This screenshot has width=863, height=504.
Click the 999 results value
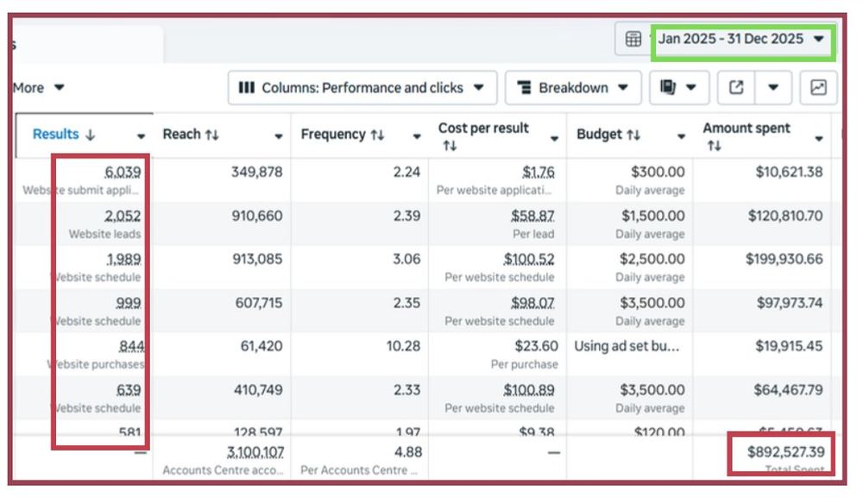point(129,303)
